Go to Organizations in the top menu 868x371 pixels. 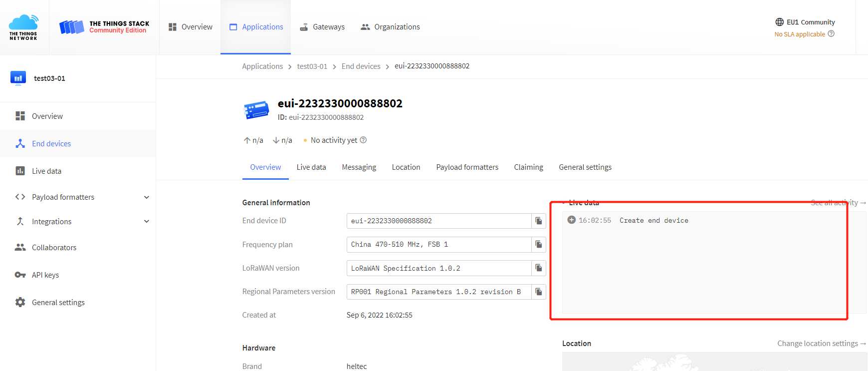[x=390, y=27]
